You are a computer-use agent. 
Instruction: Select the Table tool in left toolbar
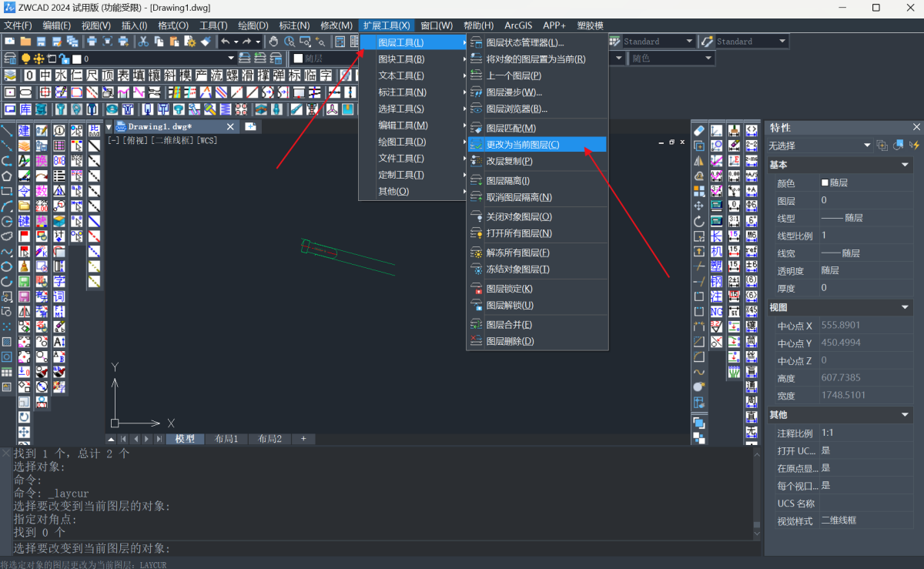(7, 373)
